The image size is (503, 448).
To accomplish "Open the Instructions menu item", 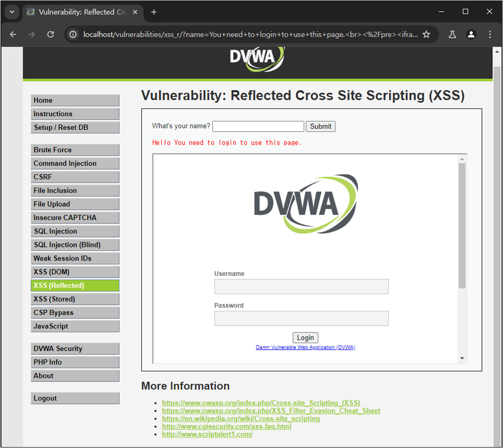I will click(75, 114).
